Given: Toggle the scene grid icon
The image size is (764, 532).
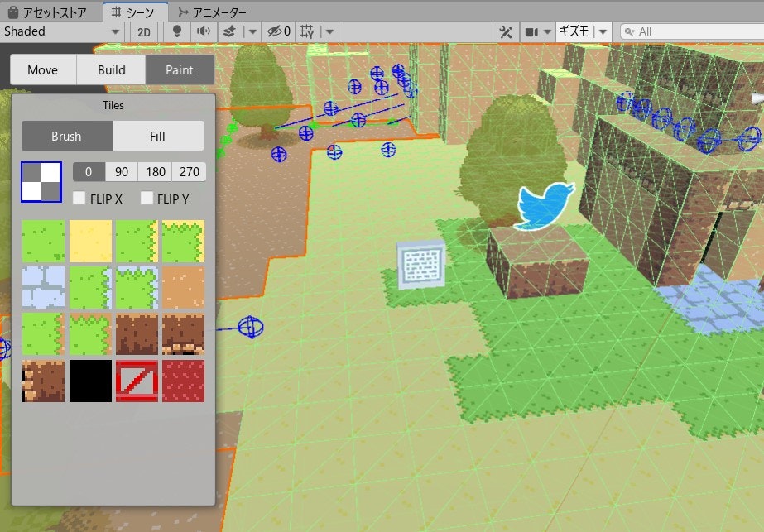Looking at the screenshot, I should point(307,31).
